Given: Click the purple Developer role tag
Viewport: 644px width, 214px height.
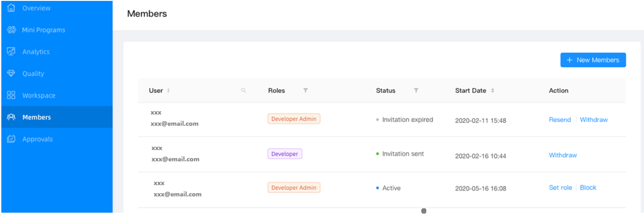Looking at the screenshot, I should 284,154.
